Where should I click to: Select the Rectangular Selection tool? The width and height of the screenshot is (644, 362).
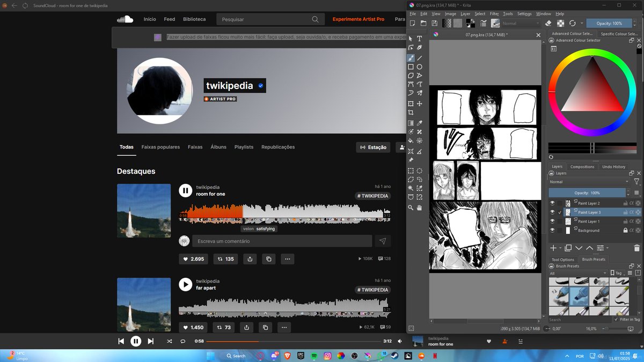pyautogui.click(x=411, y=171)
